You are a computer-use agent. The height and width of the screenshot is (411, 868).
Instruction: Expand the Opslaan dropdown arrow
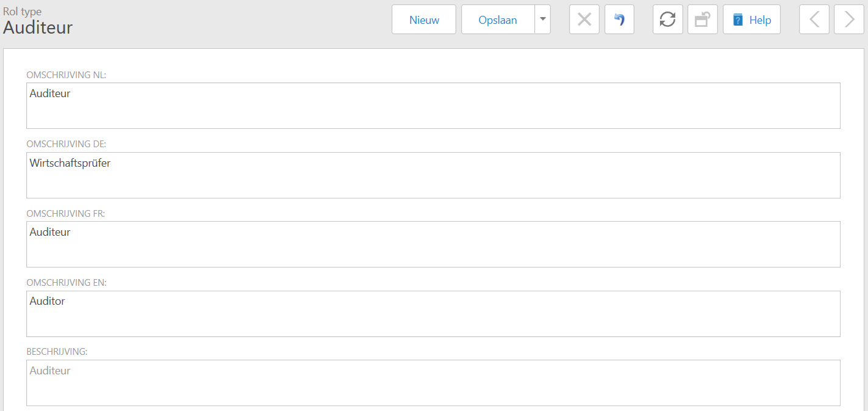[542, 20]
